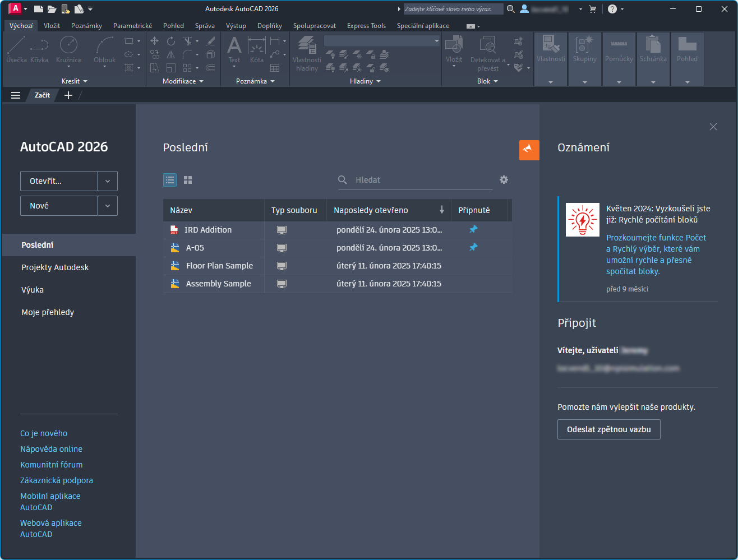The height and width of the screenshot is (560, 738).
Task: Open recent files settings gear icon
Action: point(504,180)
